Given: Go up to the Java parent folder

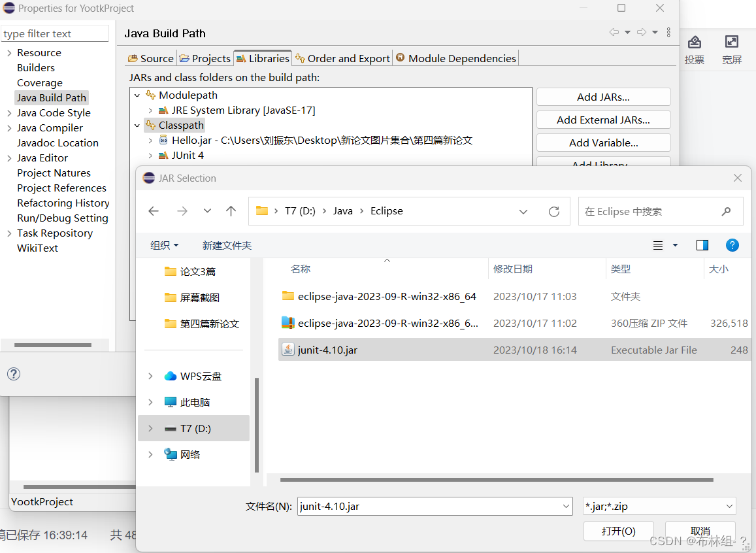Looking at the screenshot, I should pos(231,211).
